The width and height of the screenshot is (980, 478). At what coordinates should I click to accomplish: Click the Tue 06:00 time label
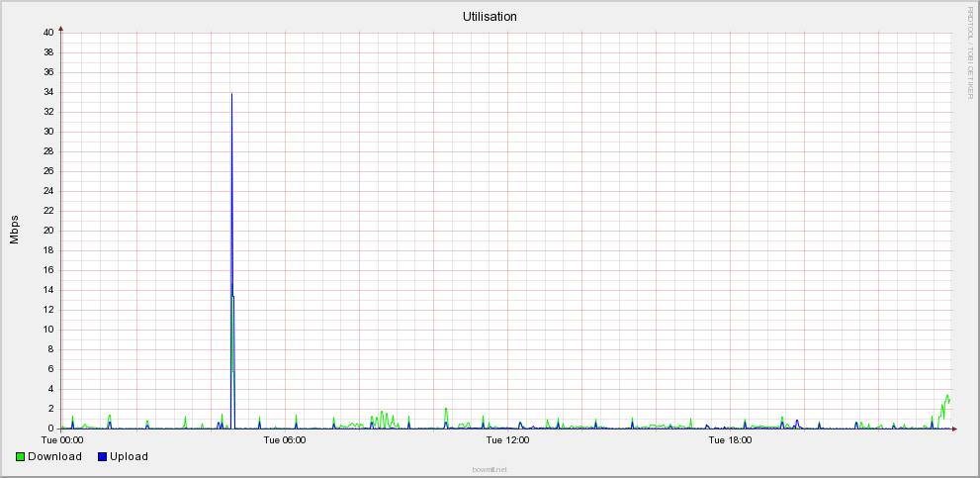click(285, 439)
